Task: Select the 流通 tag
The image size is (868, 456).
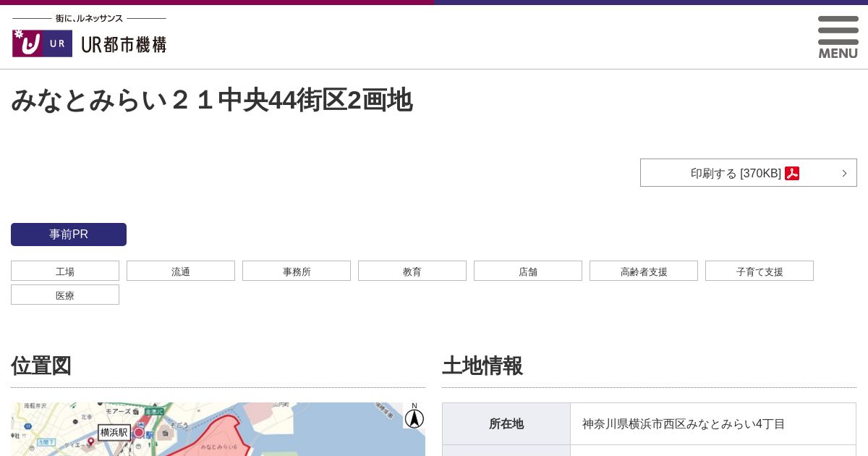Action: coord(181,271)
